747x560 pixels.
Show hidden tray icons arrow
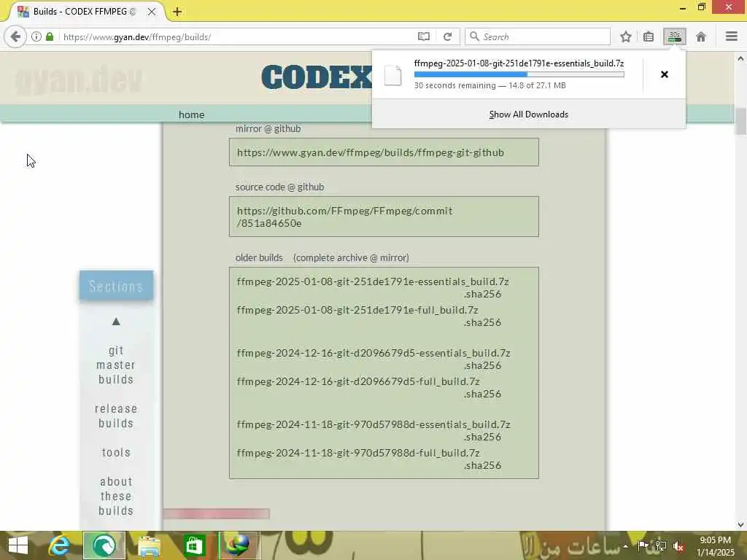point(625,546)
